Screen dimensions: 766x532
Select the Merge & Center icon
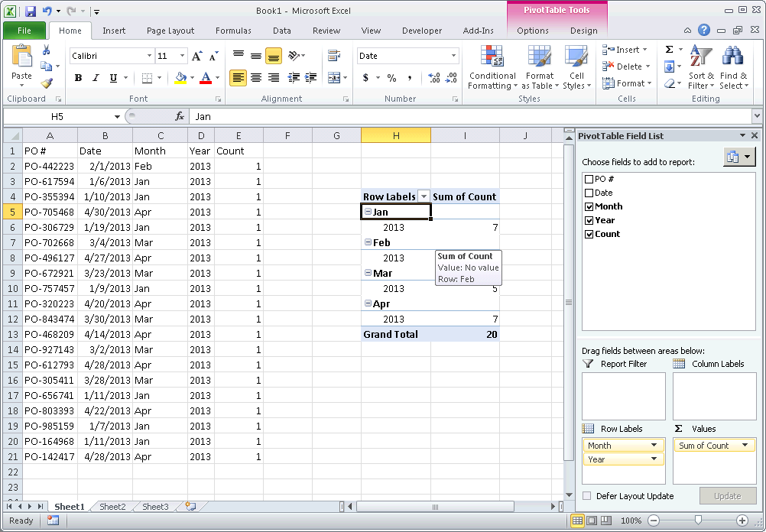coord(335,79)
